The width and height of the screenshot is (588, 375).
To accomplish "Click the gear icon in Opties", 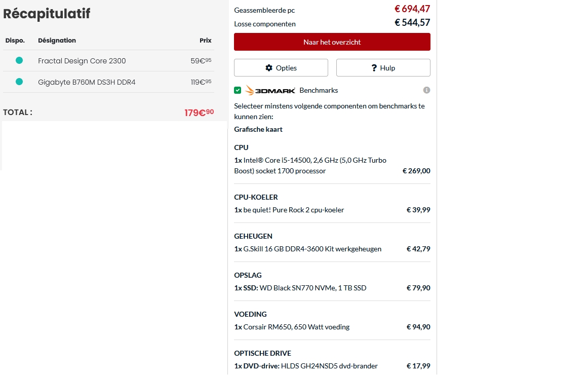I will [x=269, y=68].
